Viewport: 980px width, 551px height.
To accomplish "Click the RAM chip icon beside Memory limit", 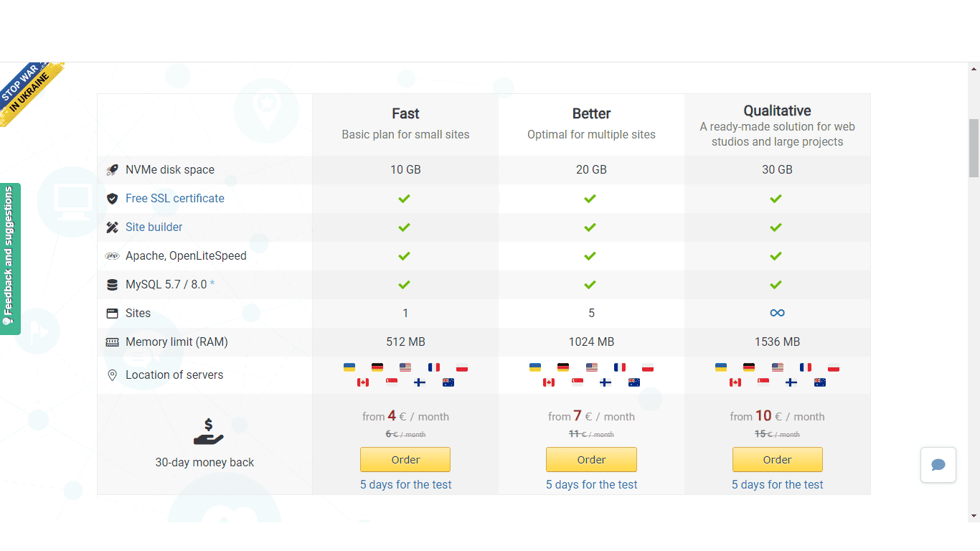I will [x=112, y=342].
